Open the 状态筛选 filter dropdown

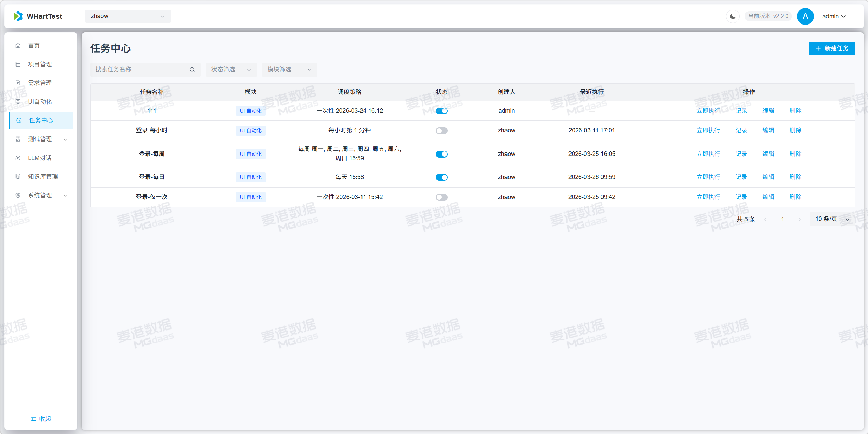(x=231, y=70)
